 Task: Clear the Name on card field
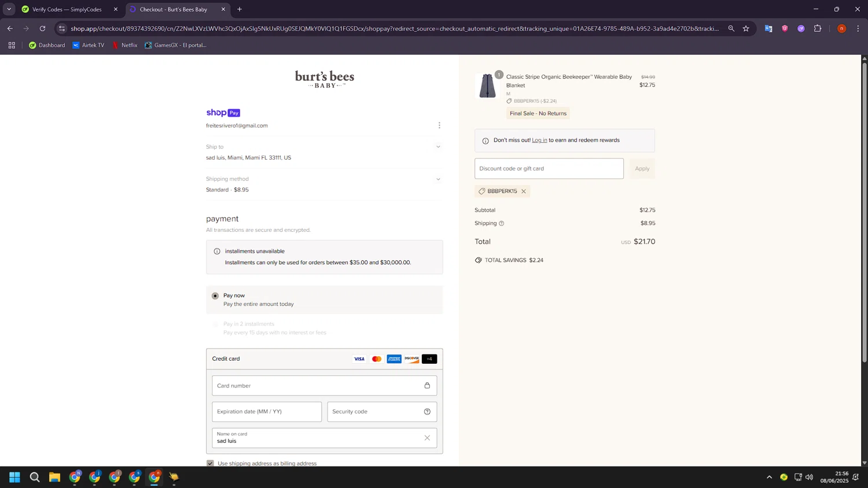point(427,438)
